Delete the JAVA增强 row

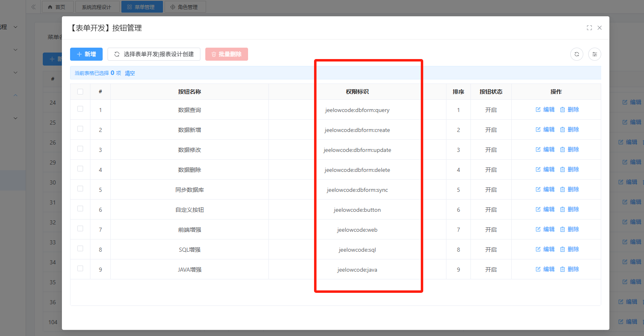coord(569,269)
